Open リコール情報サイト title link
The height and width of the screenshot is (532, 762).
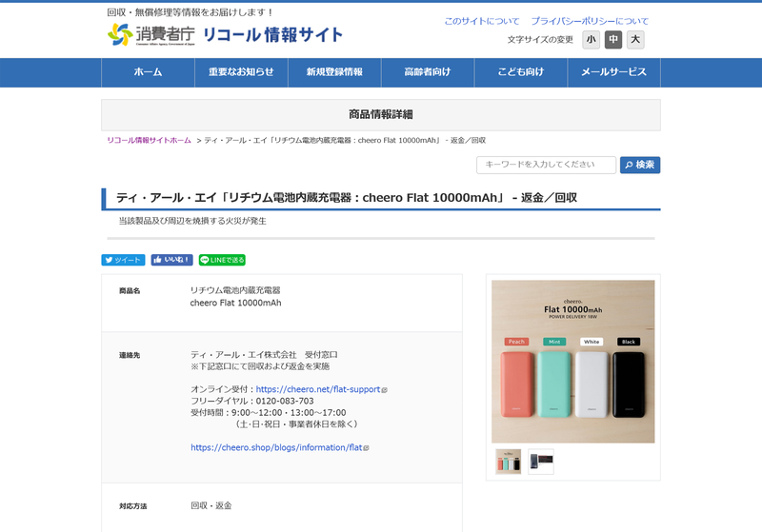272,35
